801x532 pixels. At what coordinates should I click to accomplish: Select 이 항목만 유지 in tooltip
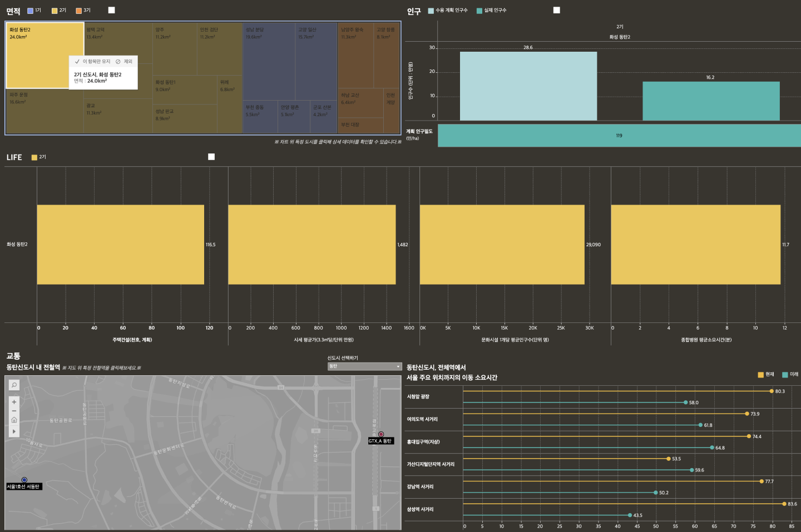click(93, 62)
